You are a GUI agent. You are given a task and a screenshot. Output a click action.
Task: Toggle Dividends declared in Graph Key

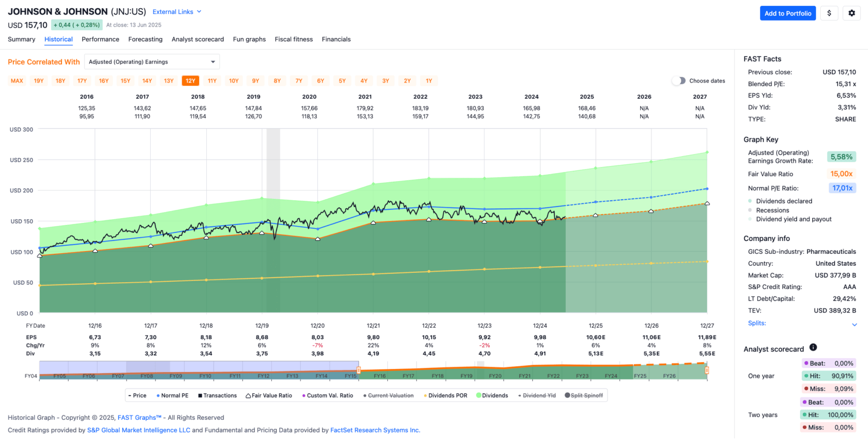[780, 201]
